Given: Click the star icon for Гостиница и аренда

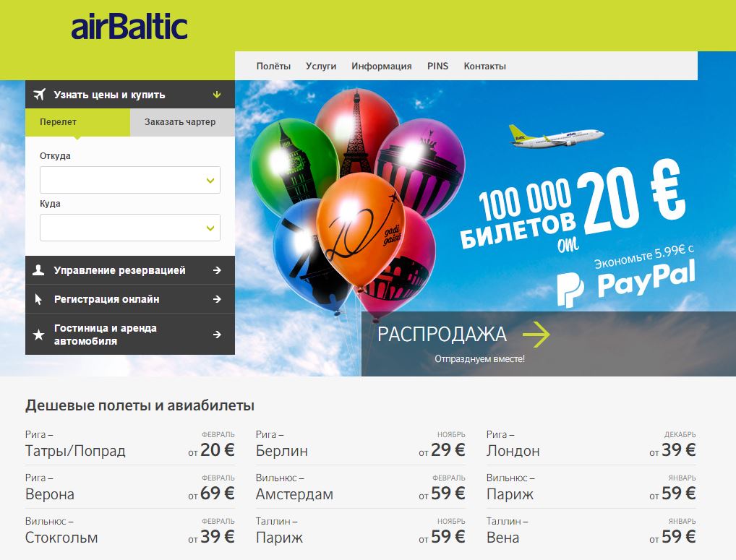Looking at the screenshot, I should pos(38,335).
